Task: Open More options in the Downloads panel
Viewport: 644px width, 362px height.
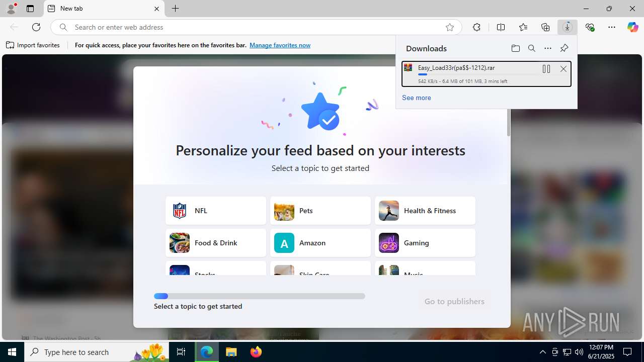Action: 548,48
